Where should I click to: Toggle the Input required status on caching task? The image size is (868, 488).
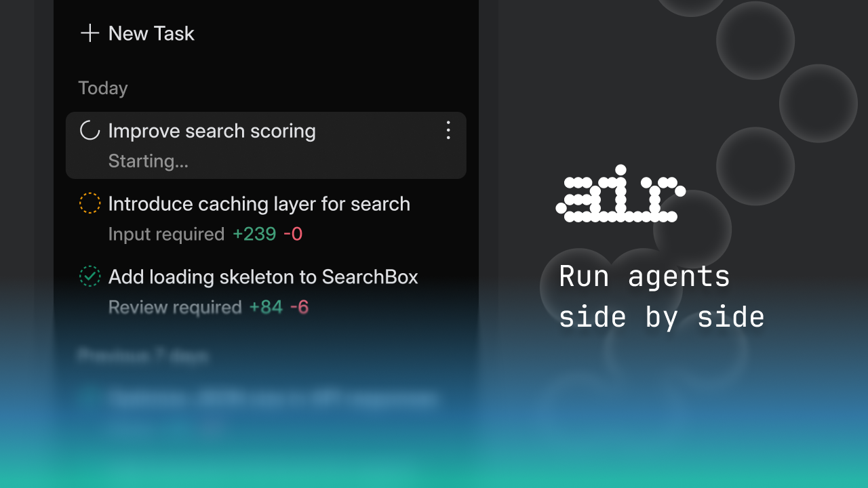89,203
